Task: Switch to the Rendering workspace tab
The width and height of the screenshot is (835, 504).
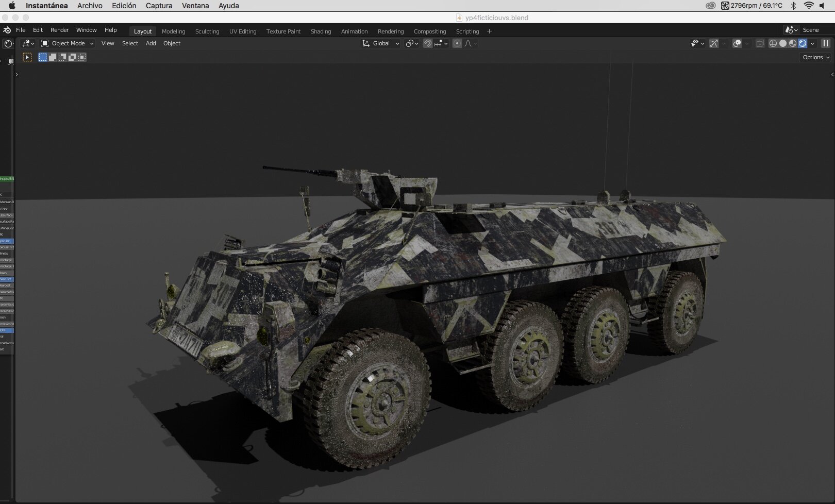Action: pyautogui.click(x=391, y=31)
